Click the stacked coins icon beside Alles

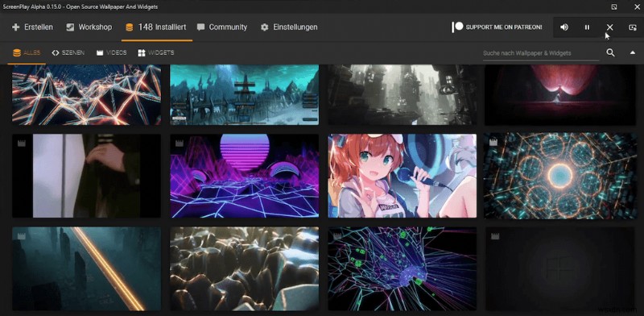[x=17, y=53]
